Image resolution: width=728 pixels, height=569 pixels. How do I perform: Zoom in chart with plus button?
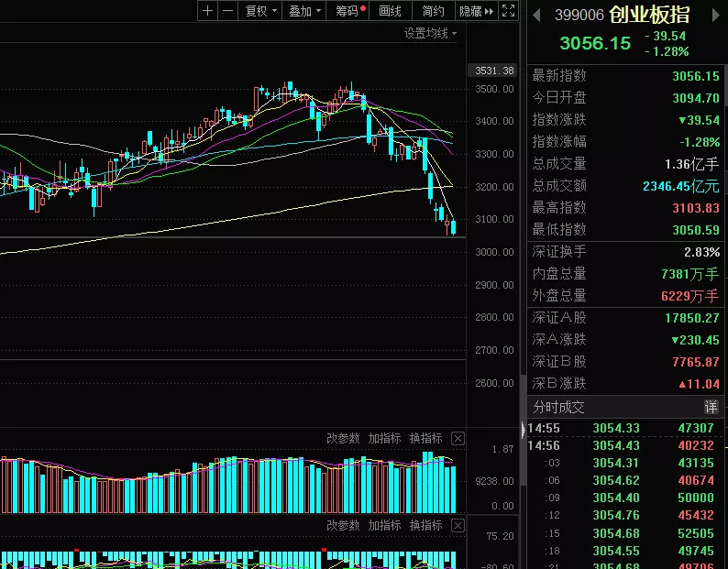pyautogui.click(x=207, y=11)
